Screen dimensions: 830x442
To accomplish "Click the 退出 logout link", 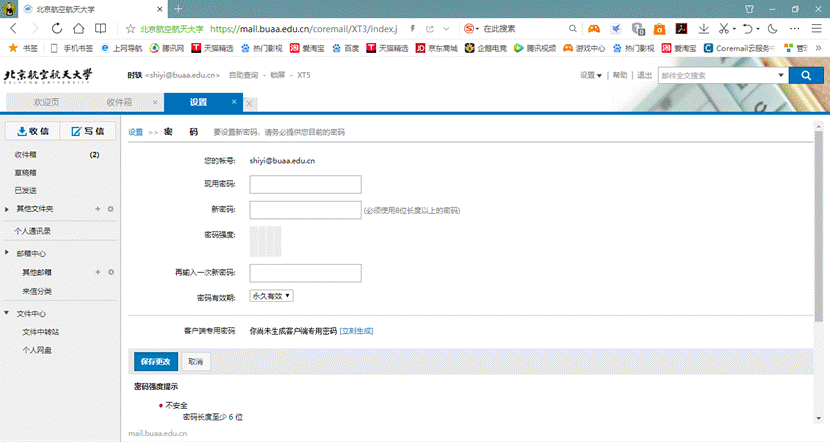I will [644, 75].
